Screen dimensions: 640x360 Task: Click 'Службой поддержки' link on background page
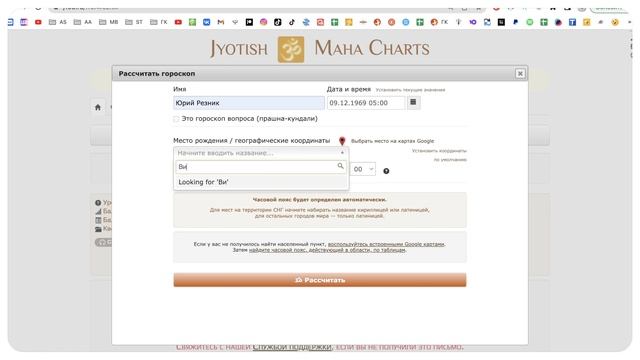(x=292, y=347)
